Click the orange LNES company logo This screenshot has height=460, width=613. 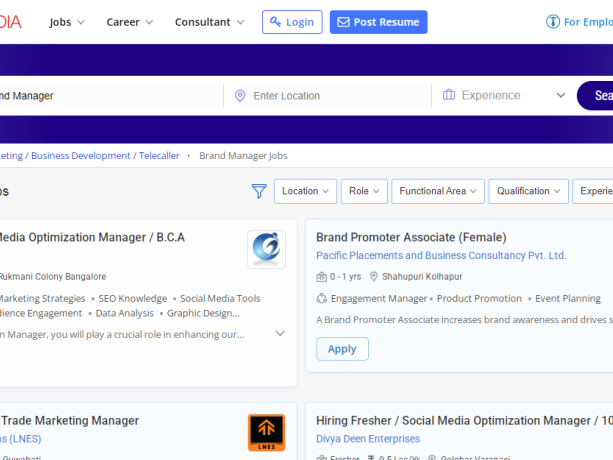(266, 433)
